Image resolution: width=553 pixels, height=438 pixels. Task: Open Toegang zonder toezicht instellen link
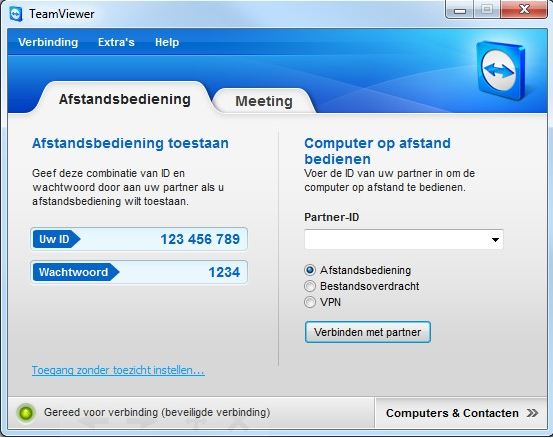pyautogui.click(x=118, y=370)
